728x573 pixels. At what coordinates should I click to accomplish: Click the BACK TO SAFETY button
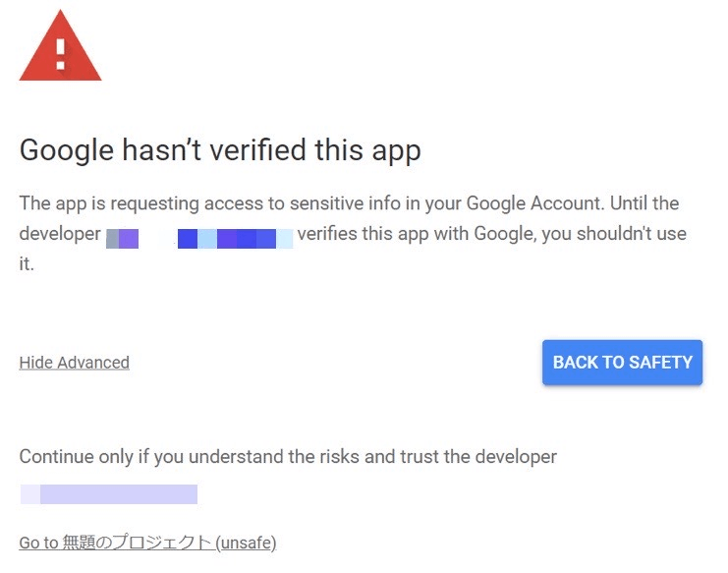tap(622, 363)
